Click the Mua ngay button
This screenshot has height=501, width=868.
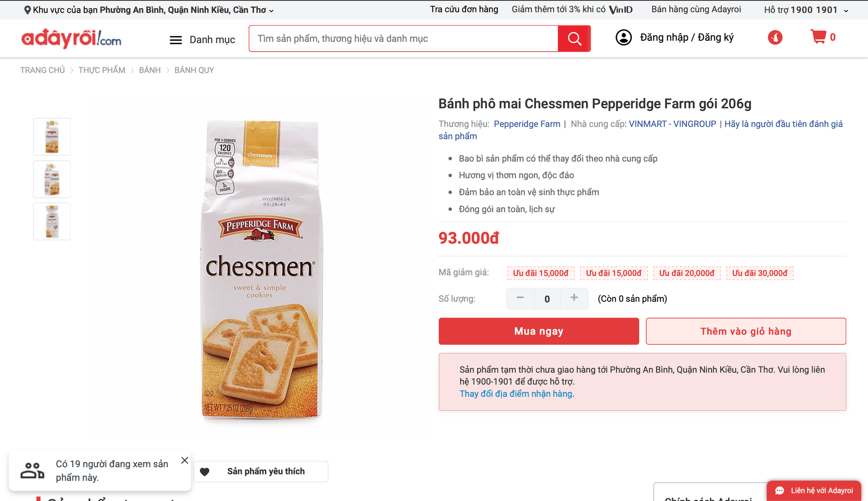click(539, 331)
